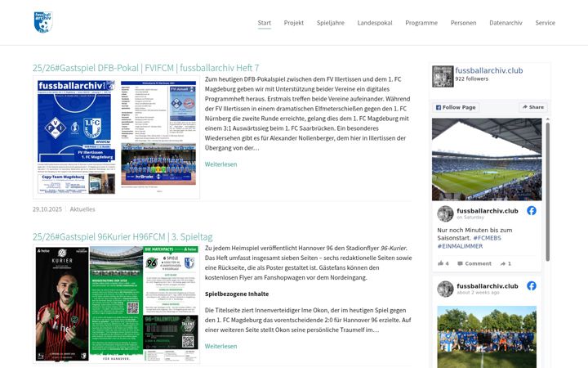The image size is (588, 368).
Task: Open the Spieljahre menu
Action: point(331,23)
